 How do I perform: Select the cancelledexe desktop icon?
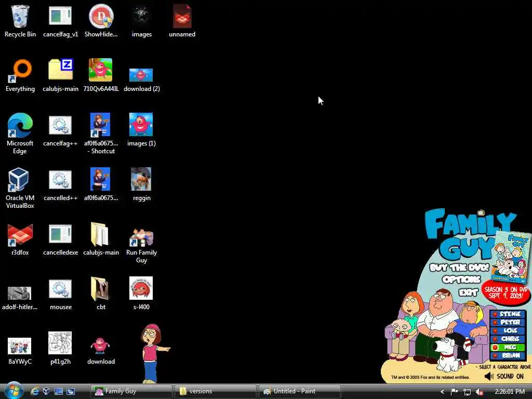60,239
